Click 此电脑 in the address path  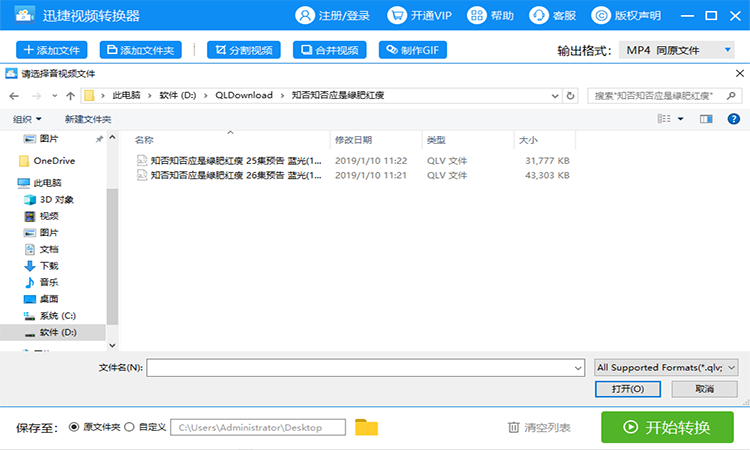click(x=126, y=95)
